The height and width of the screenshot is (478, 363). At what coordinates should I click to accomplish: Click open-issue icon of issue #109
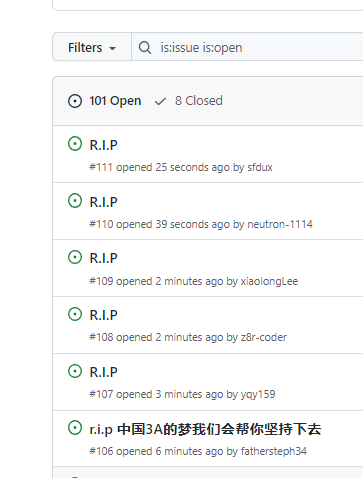[75, 257]
